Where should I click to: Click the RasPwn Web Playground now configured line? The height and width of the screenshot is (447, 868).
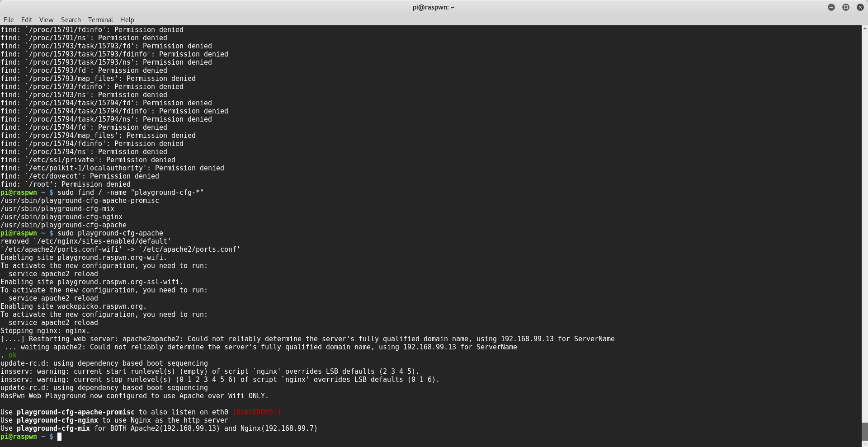pyautogui.click(x=135, y=396)
